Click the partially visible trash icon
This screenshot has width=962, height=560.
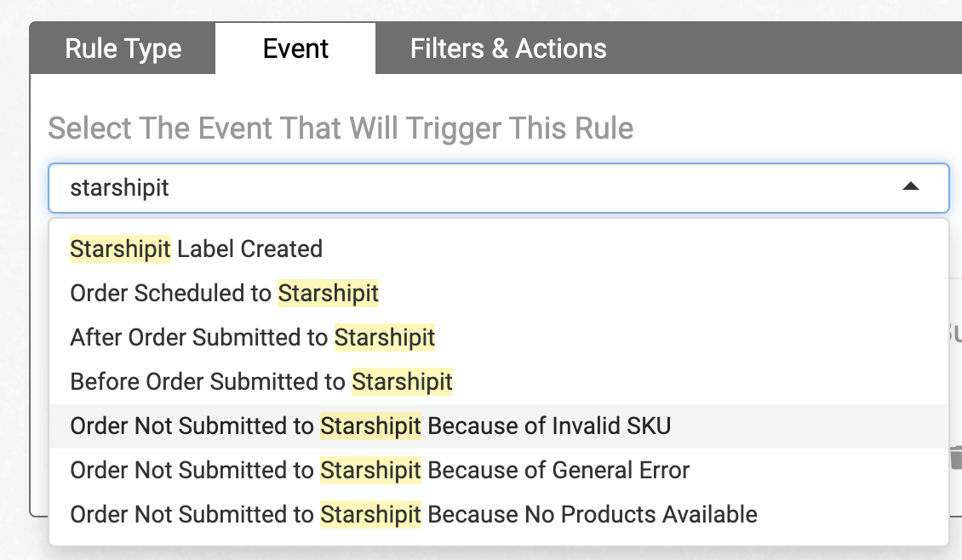[x=956, y=458]
